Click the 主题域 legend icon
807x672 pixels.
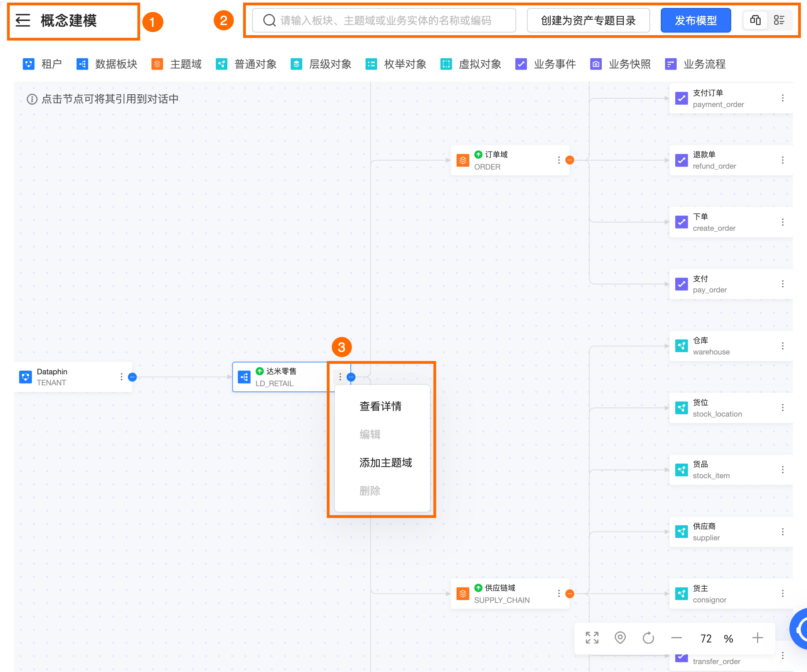(157, 64)
